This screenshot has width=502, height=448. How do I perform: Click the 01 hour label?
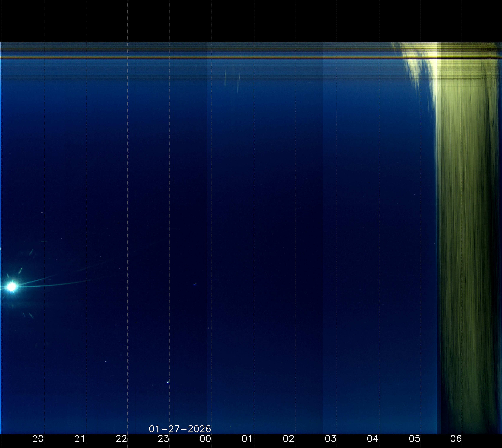tap(247, 439)
